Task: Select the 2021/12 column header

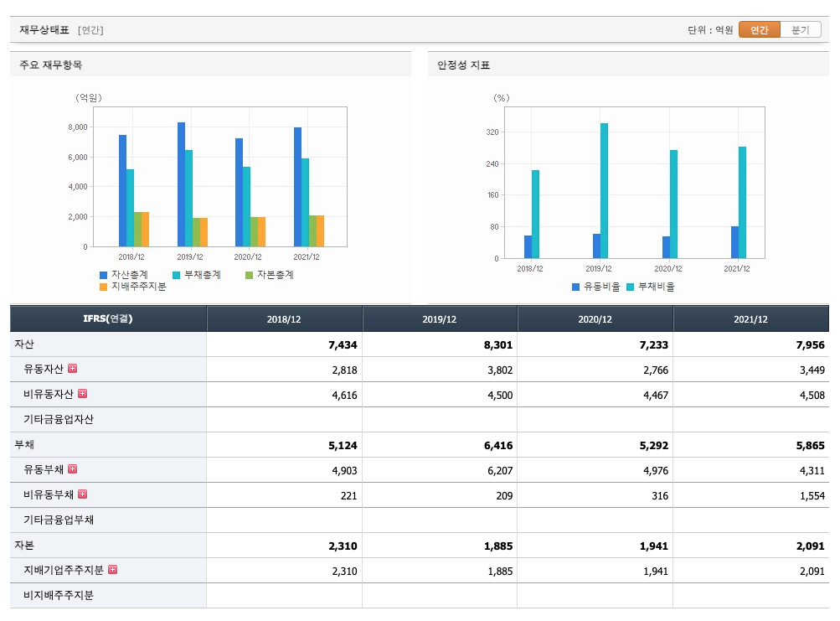Action: (x=751, y=319)
